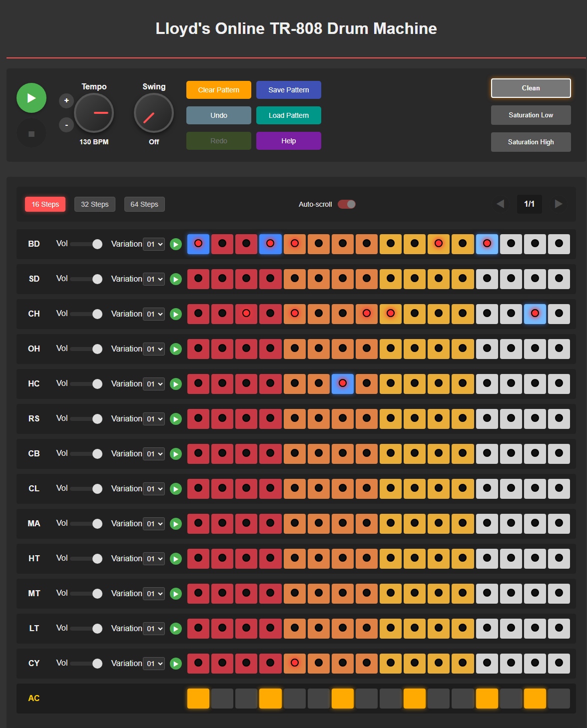Preview the MA maracas sound

[x=176, y=524]
